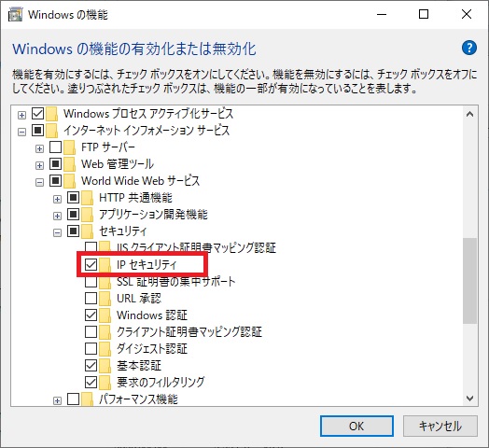This screenshot has height=448, width=489.
Task: Expand the Web 管理ツール node
Action: (39, 165)
